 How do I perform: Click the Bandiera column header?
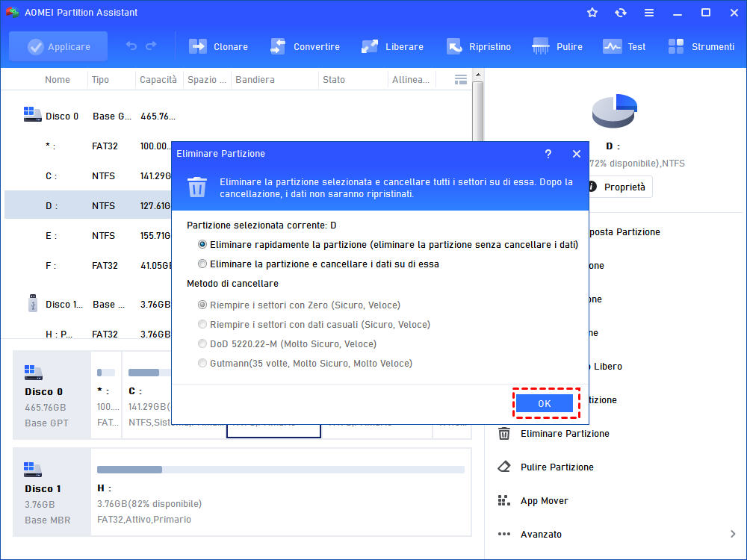tap(255, 80)
